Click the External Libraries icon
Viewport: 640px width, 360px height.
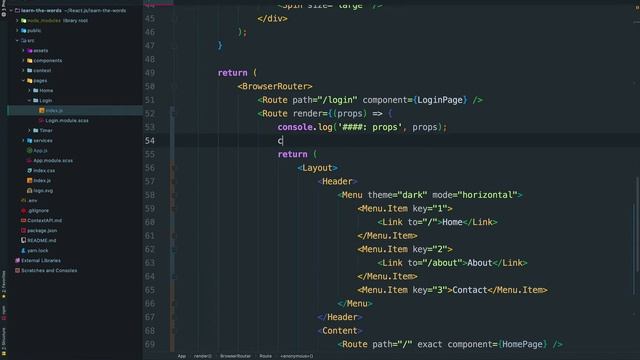point(18,260)
